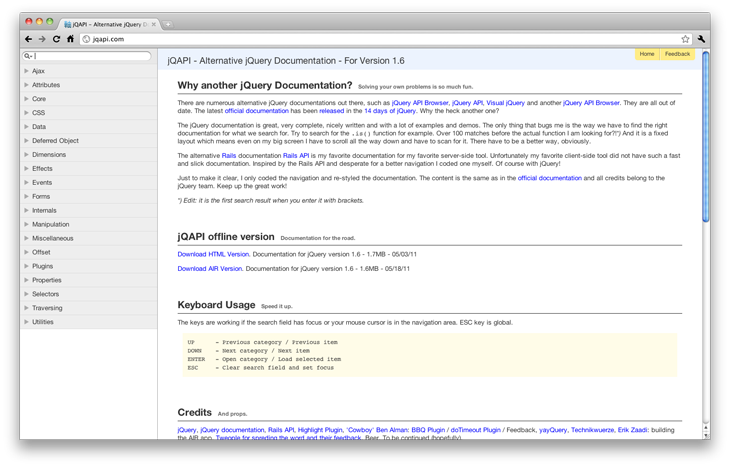
Task: Click Download AIR Version link
Action: pyautogui.click(x=210, y=268)
